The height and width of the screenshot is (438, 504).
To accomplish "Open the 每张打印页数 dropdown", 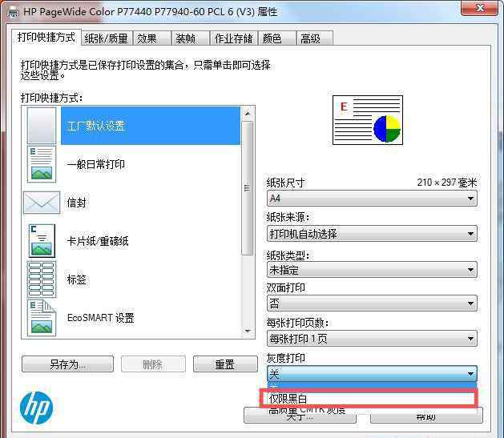I will 372,339.
